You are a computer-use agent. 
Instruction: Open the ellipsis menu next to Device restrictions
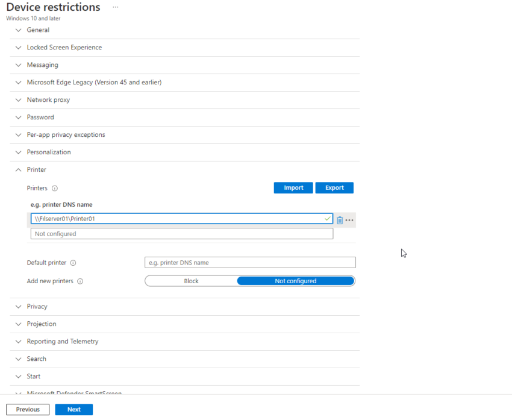click(x=116, y=7)
